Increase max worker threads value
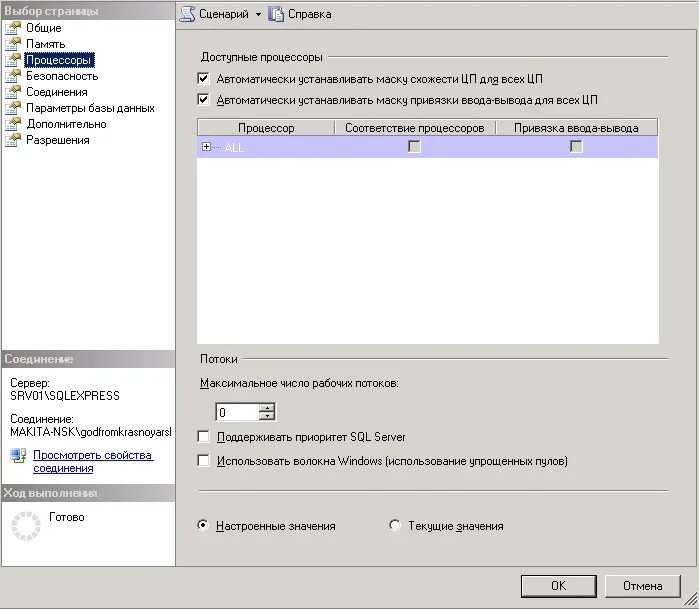 click(x=267, y=407)
